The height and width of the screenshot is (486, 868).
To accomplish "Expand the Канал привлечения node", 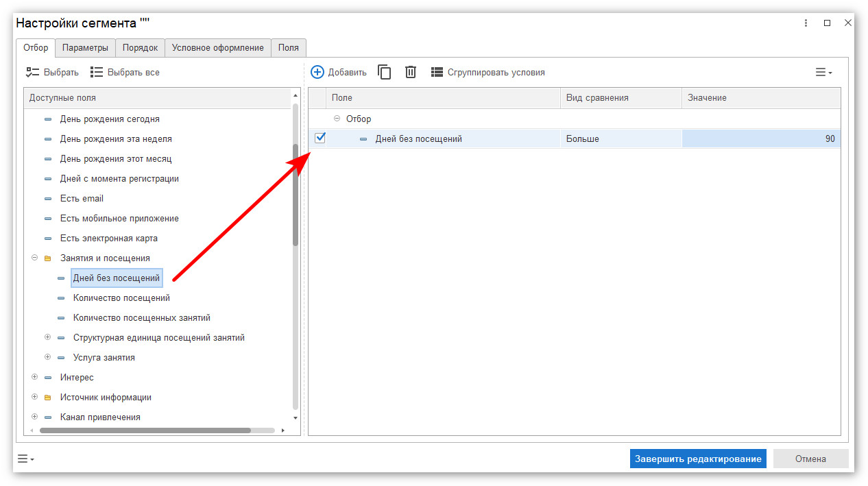I will click(34, 417).
